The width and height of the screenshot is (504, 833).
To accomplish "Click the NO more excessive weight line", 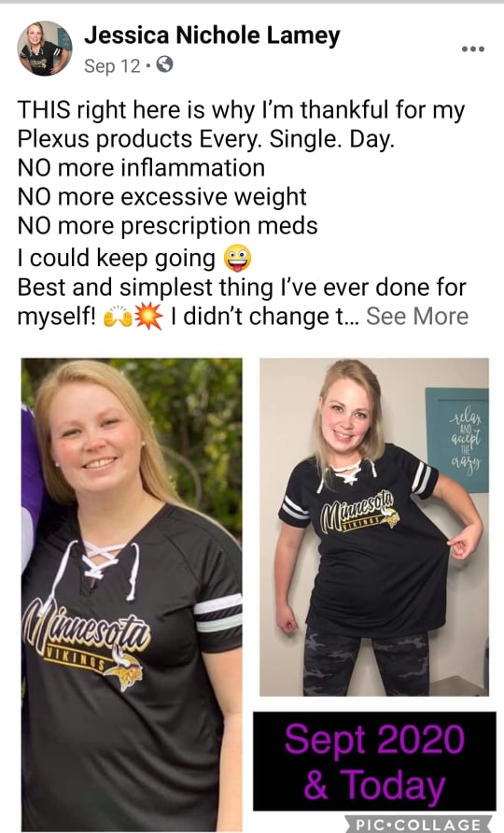I will click(162, 197).
